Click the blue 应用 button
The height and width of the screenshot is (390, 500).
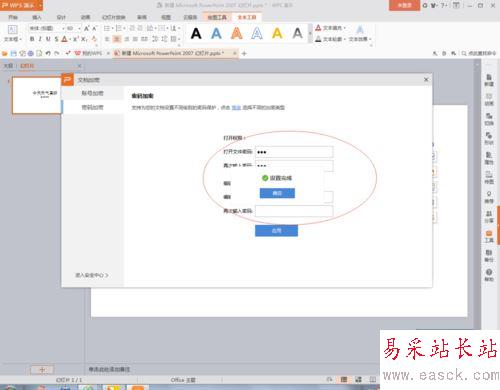pos(276,231)
